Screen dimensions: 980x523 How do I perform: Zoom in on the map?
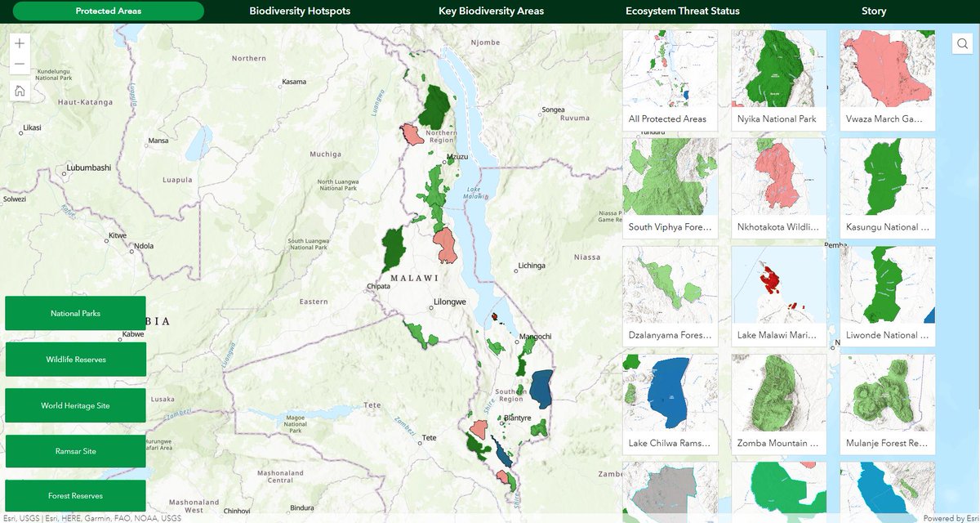pyautogui.click(x=20, y=43)
